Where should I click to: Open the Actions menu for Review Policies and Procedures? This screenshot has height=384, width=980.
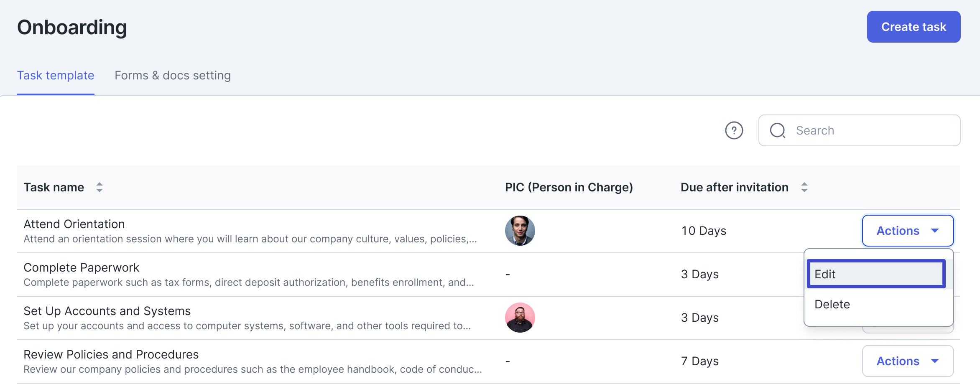coord(907,361)
